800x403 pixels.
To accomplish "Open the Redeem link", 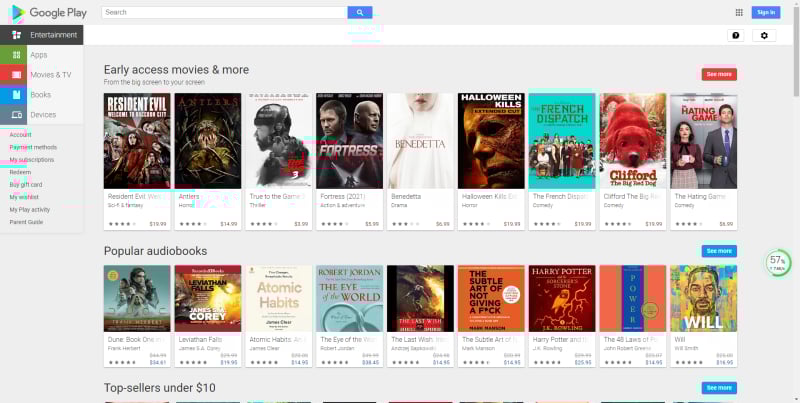I will pos(20,172).
